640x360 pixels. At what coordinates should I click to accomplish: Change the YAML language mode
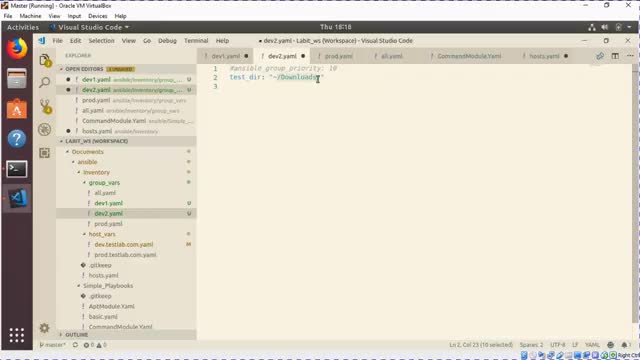tap(592, 345)
